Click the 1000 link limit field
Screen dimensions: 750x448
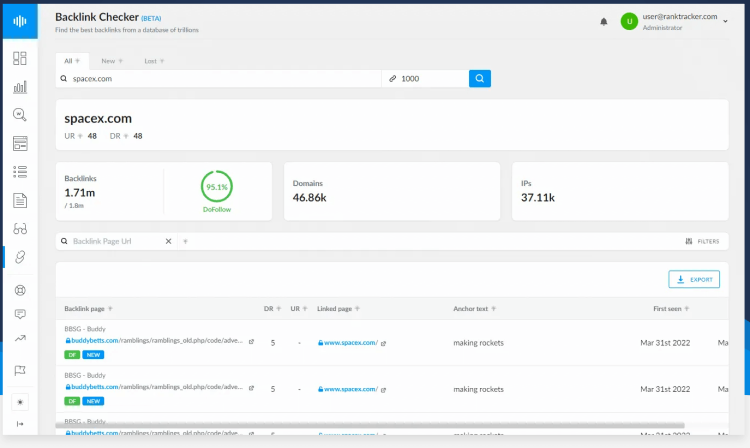tap(425, 78)
